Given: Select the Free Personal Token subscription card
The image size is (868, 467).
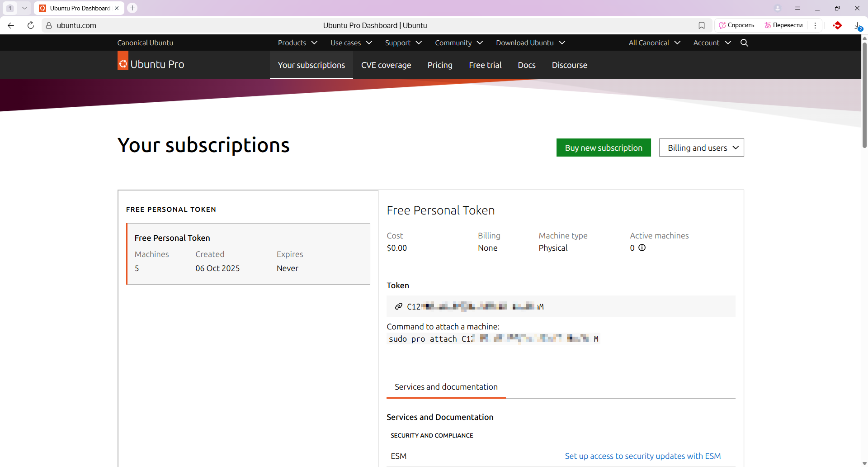Looking at the screenshot, I should tap(248, 253).
